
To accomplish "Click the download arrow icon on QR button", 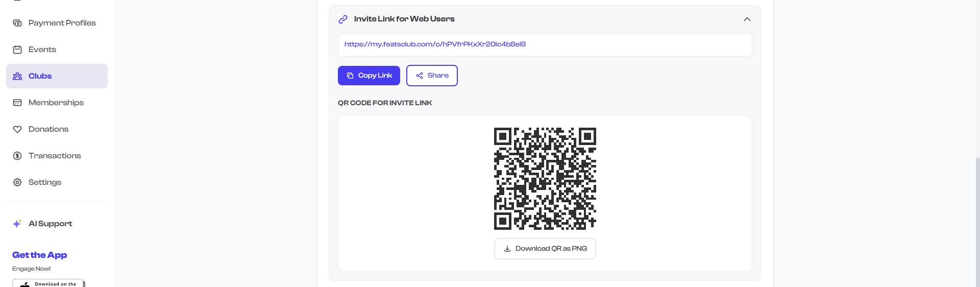I will 507,249.
